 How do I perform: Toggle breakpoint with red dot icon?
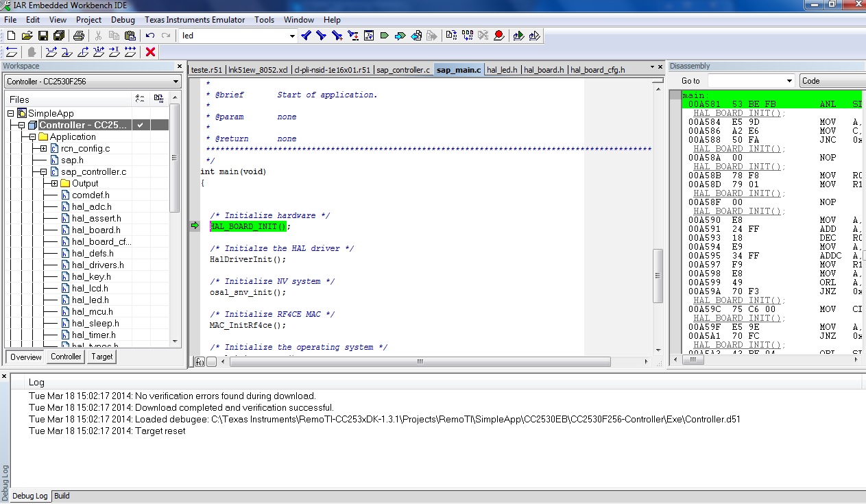pos(498,36)
